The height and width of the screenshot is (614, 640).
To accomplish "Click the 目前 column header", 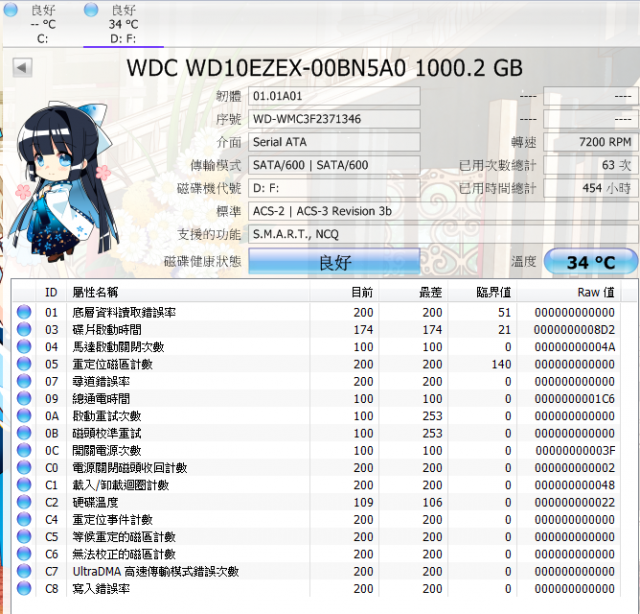I will coord(344,292).
